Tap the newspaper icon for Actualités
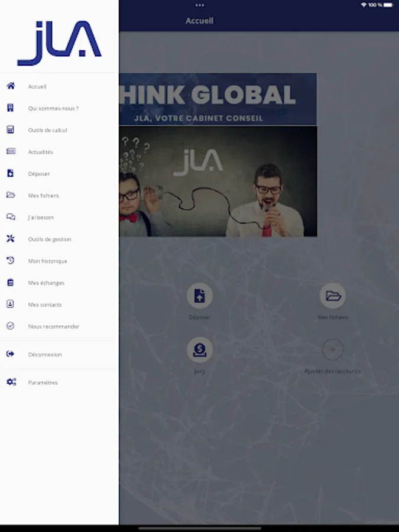 (x=11, y=151)
